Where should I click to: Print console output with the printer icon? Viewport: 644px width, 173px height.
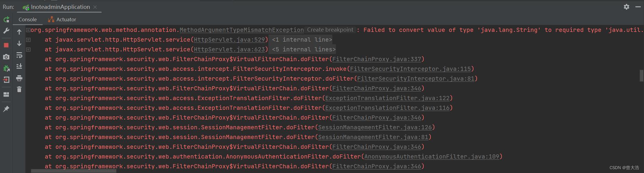(19, 78)
